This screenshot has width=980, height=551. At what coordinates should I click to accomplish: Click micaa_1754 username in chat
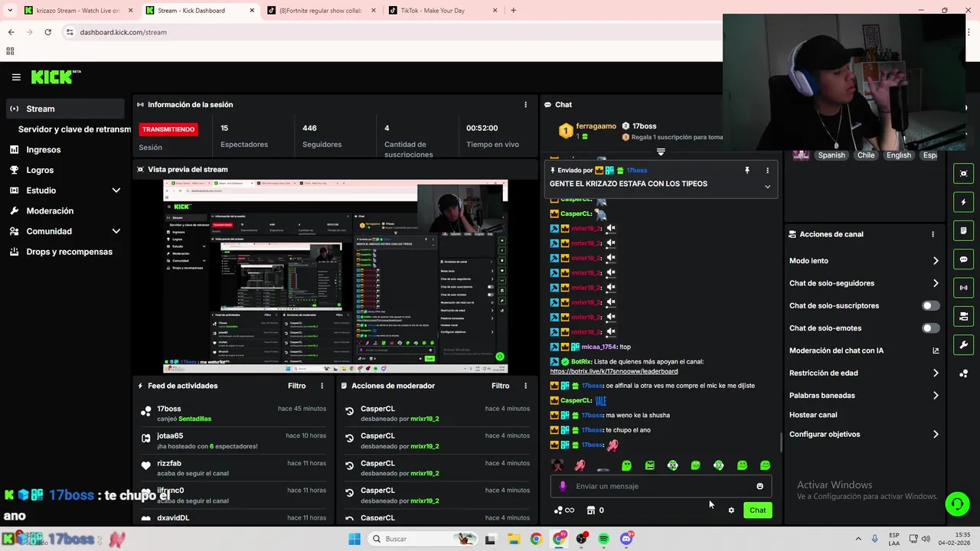[599, 347]
